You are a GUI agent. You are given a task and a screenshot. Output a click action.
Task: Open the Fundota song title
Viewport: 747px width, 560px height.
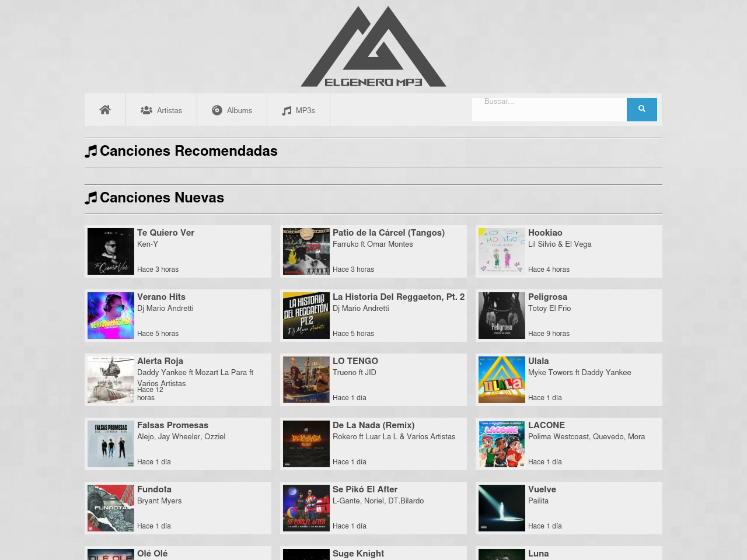(154, 489)
